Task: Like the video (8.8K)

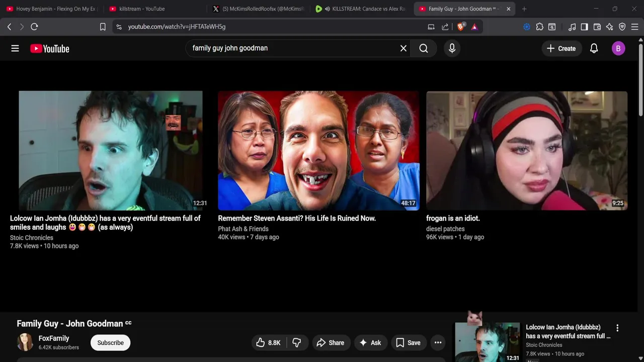Action: (268, 343)
